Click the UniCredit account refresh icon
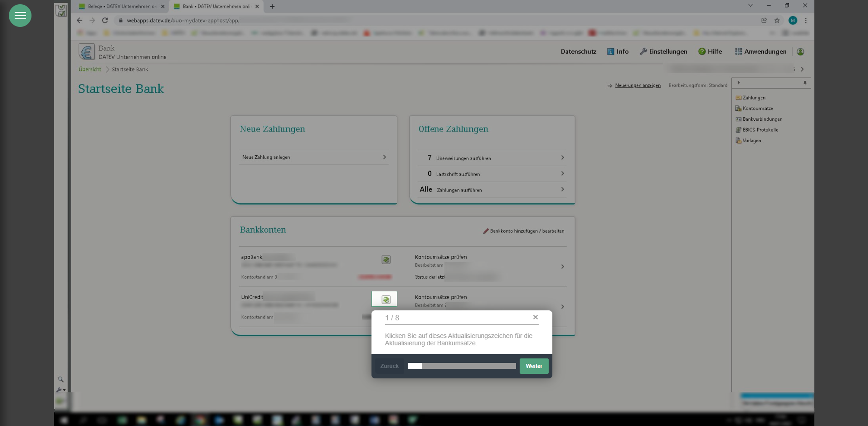868x426 pixels. click(386, 299)
